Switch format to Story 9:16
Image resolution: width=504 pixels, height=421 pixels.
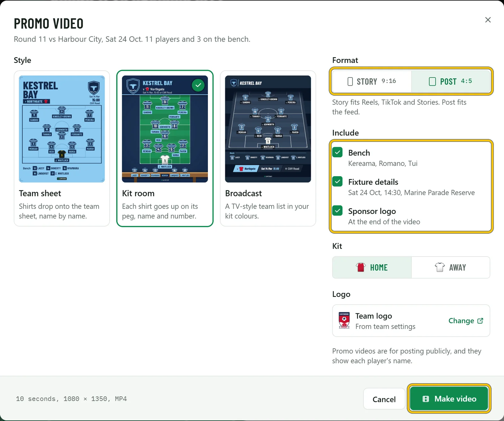point(372,81)
